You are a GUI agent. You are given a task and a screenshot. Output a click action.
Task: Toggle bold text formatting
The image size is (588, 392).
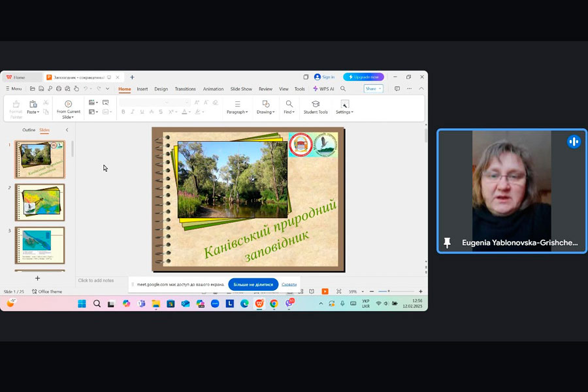click(123, 112)
